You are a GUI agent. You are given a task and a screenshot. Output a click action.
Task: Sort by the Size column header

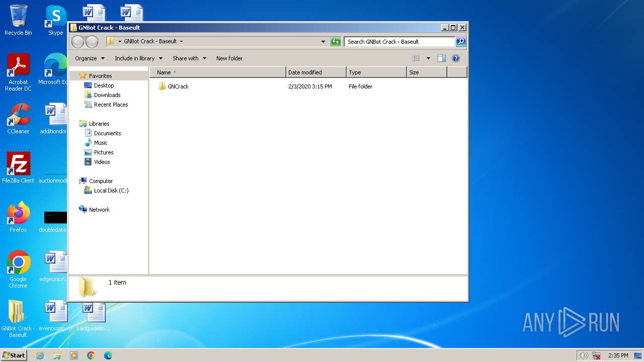427,72
